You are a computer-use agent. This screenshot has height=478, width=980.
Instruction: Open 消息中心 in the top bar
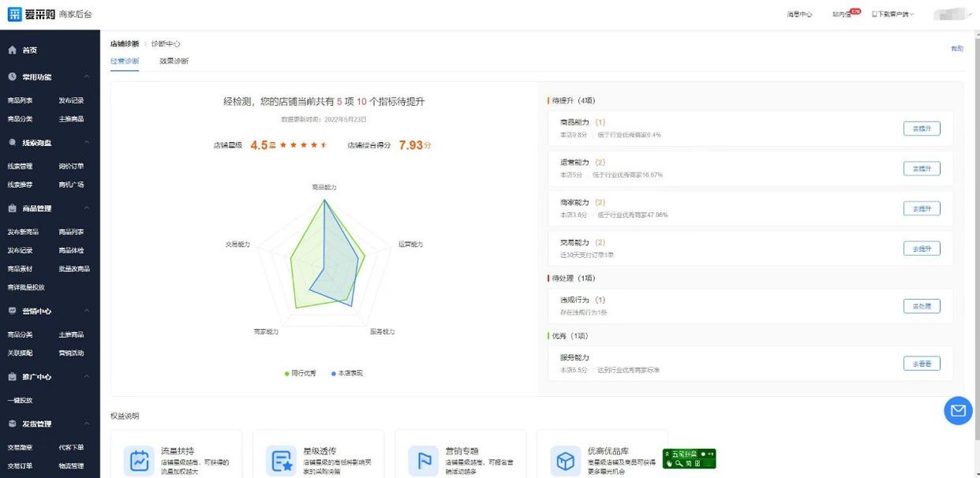pos(799,14)
